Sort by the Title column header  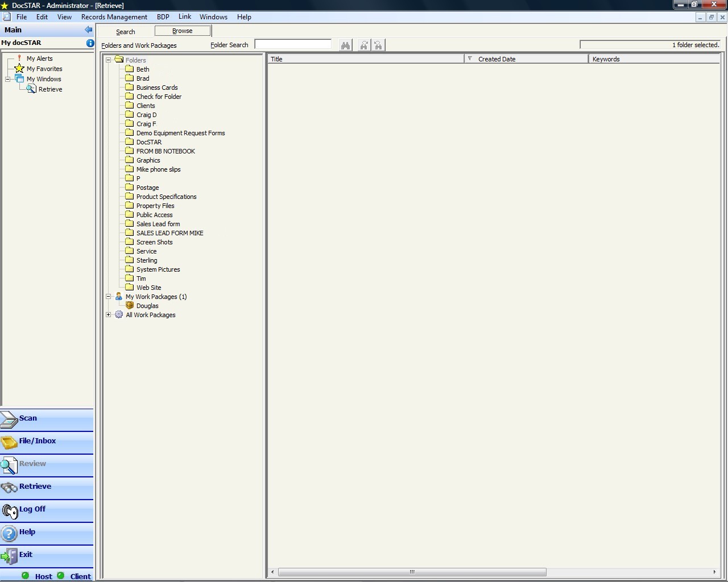[366, 59]
